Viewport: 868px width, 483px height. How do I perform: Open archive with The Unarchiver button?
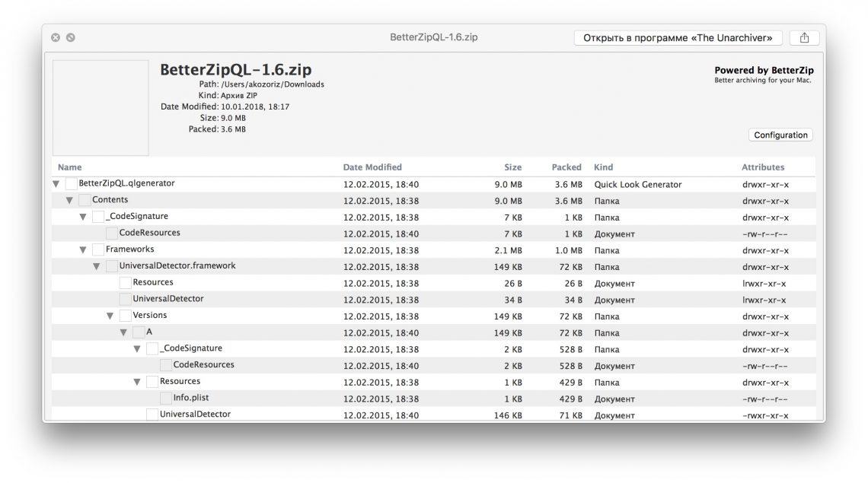(678, 37)
